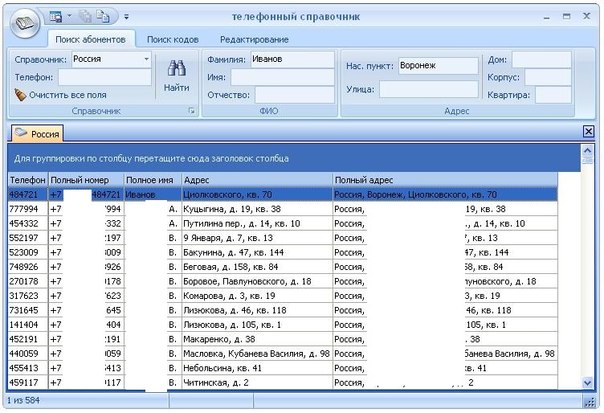Select the row with phone 523009
This screenshot has width=604, height=413.
click(x=282, y=252)
